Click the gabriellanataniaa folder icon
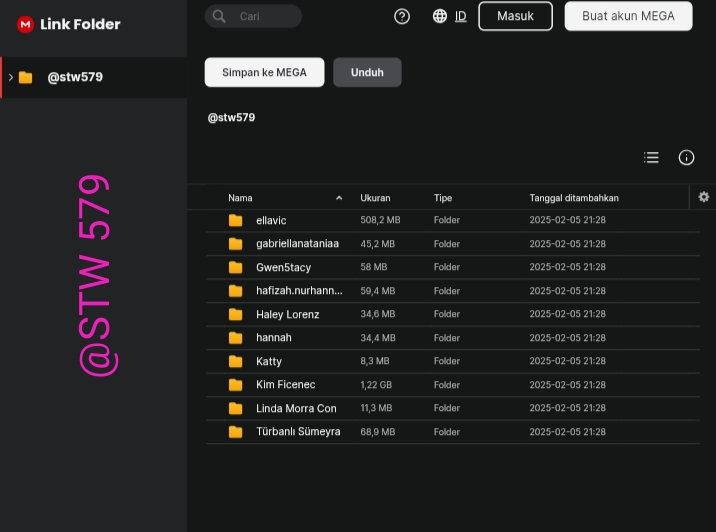 tap(236, 244)
